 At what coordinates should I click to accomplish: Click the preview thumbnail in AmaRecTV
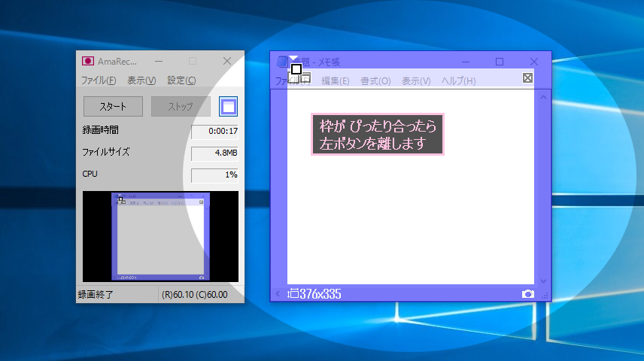click(160, 236)
